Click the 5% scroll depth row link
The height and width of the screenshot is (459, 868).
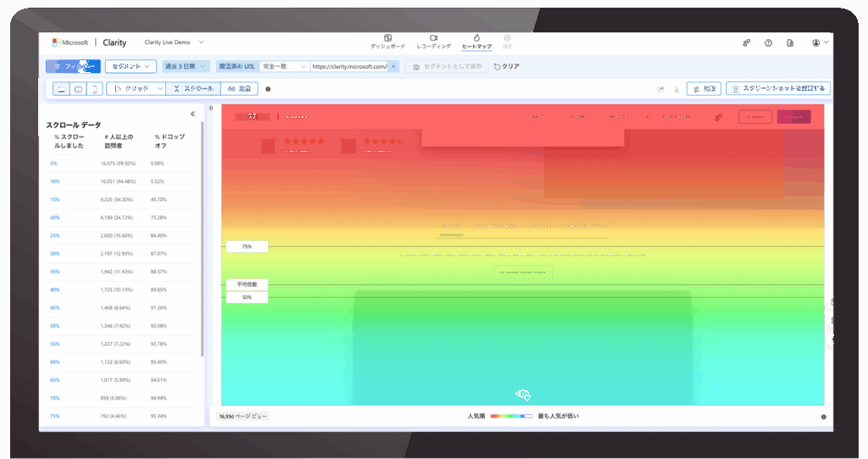point(53,164)
